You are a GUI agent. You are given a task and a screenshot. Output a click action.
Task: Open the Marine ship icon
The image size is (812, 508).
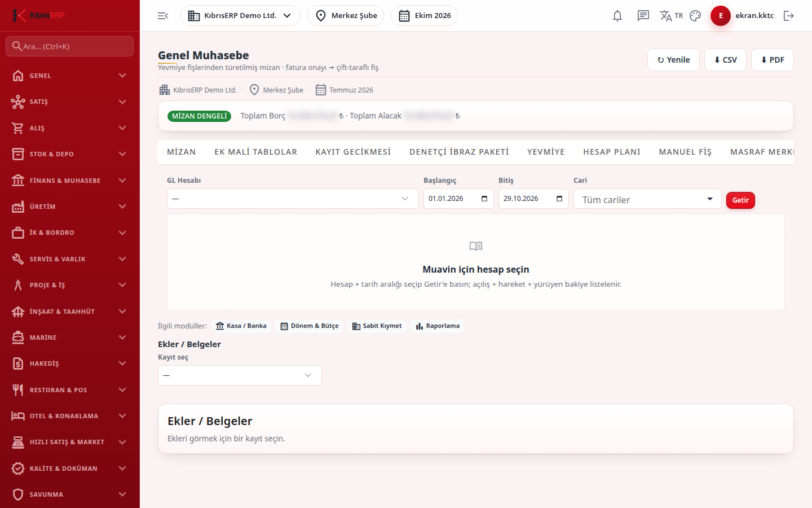click(18, 338)
